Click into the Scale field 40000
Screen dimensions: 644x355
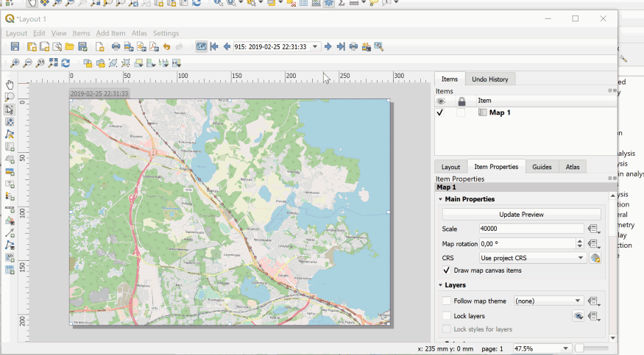pyautogui.click(x=531, y=229)
